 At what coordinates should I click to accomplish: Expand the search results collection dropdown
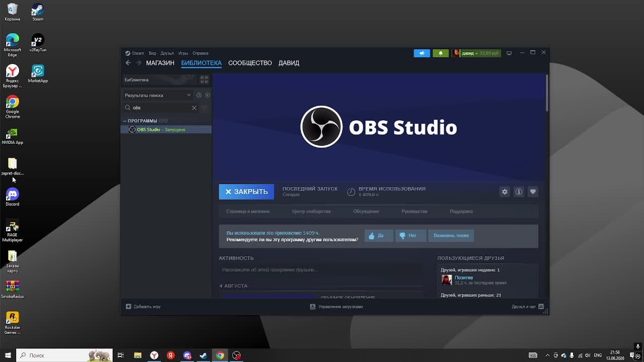pyautogui.click(x=158, y=95)
